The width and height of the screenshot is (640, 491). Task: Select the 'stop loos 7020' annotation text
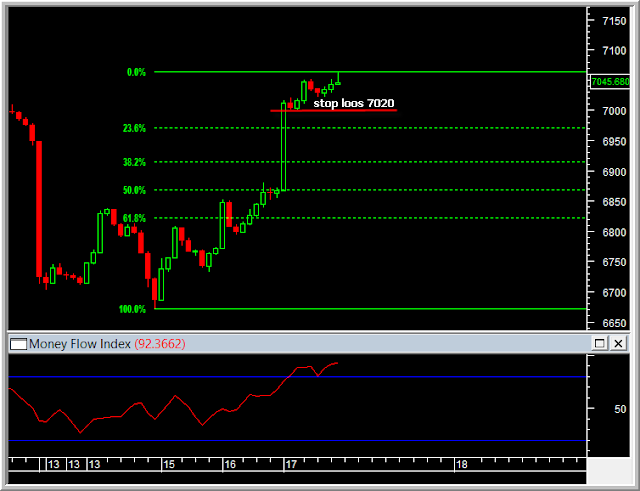point(353,103)
